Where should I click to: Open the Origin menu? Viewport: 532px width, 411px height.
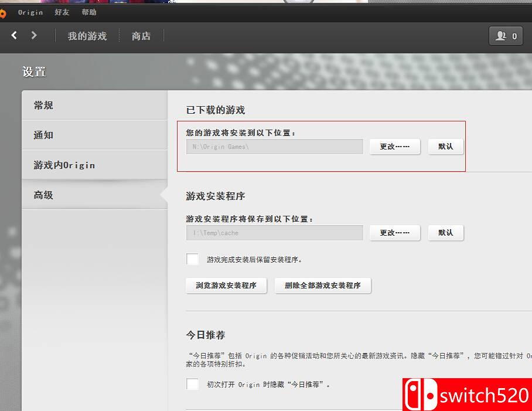point(29,12)
